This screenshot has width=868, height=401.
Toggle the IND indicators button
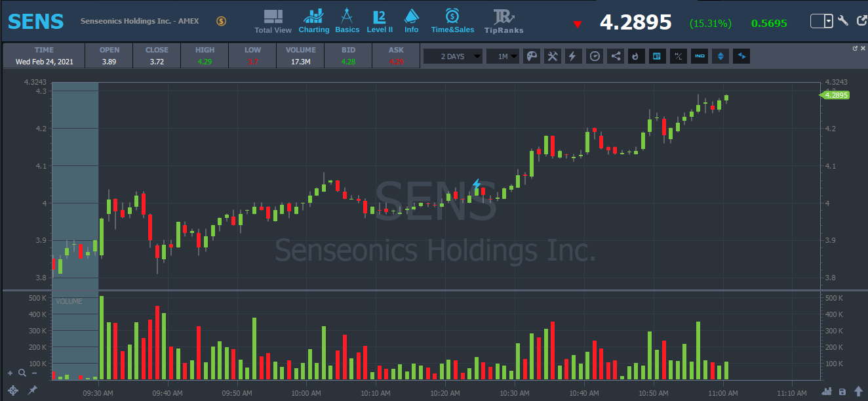point(700,56)
